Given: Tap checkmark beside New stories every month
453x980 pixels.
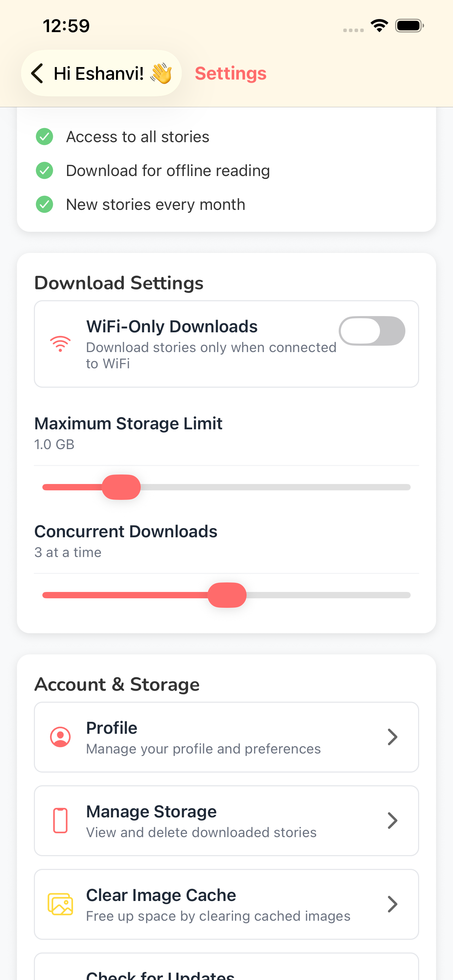Looking at the screenshot, I should pyautogui.click(x=44, y=204).
